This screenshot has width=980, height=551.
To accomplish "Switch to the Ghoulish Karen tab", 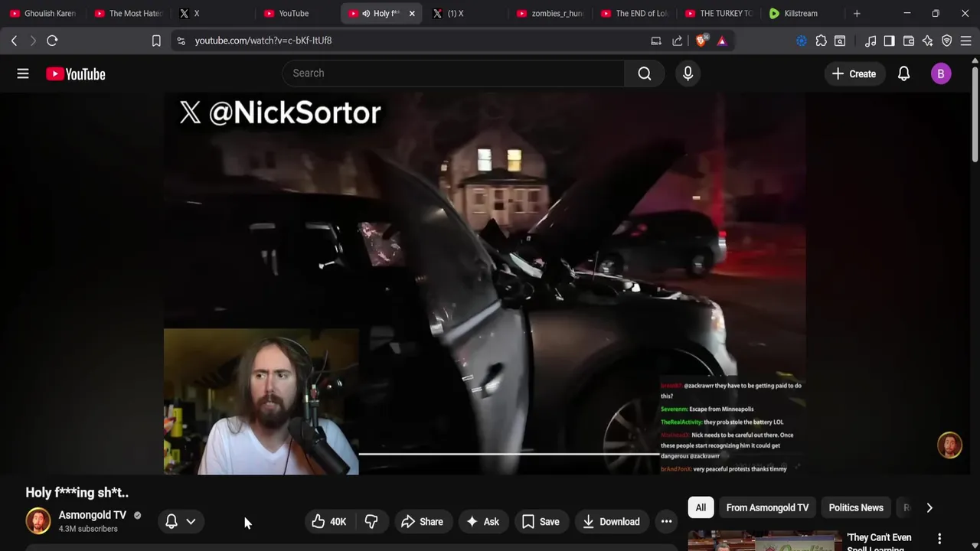I will pos(43,13).
